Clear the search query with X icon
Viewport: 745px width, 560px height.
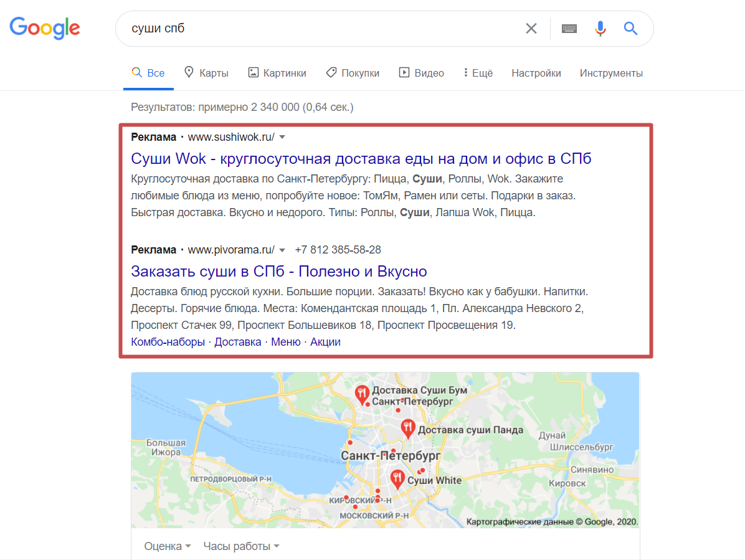click(x=531, y=29)
